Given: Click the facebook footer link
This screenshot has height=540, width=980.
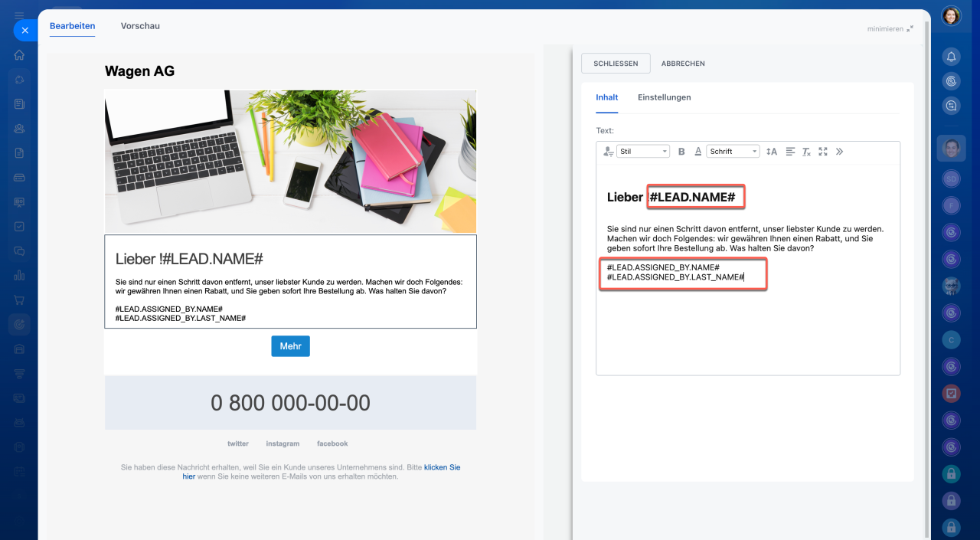Looking at the screenshot, I should point(332,444).
